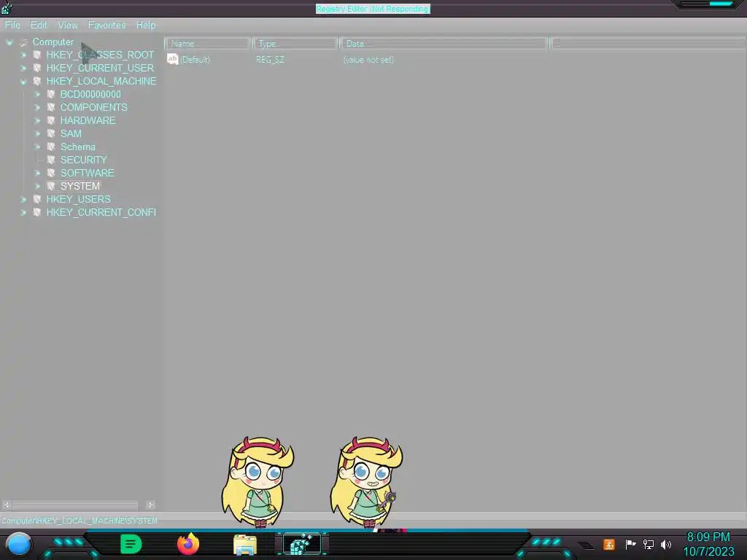This screenshot has height=560, width=747.
Task: Open the Favorites menu
Action: click(x=107, y=26)
